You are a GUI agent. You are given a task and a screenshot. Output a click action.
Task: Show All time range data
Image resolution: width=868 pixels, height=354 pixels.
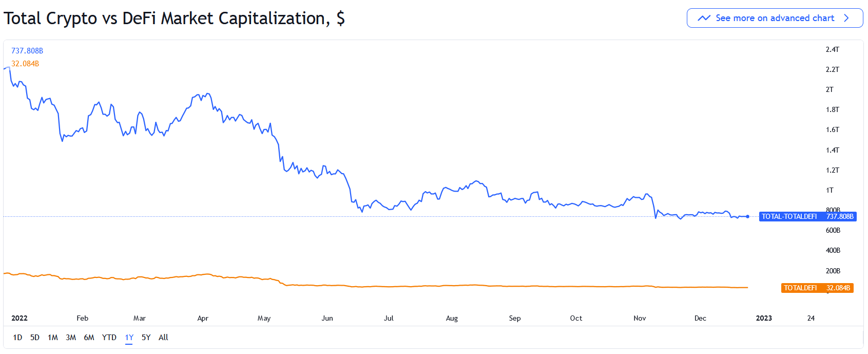163,338
